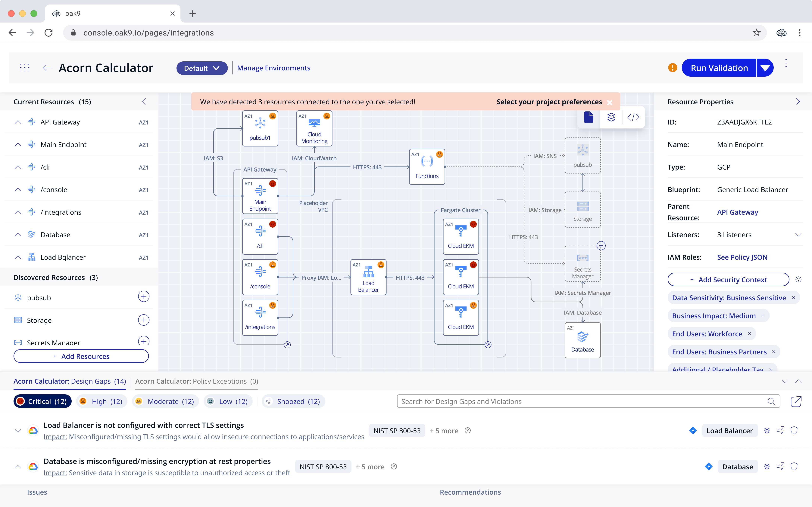Select the layers view icon in canvas toolbar
This screenshot has width=812, height=507.
[x=611, y=117]
